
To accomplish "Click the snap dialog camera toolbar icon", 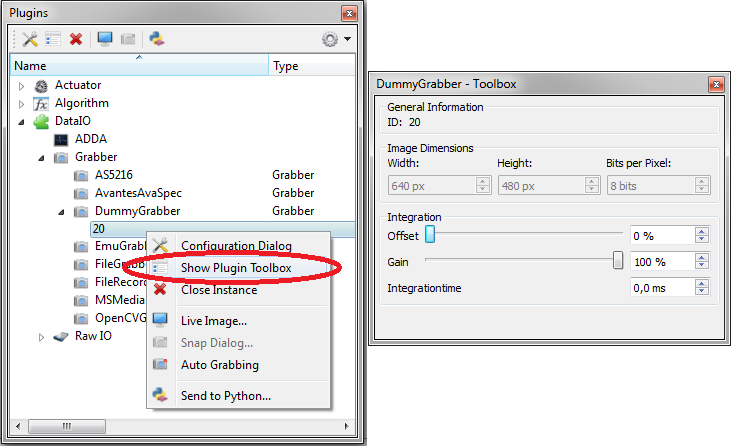I will [x=128, y=39].
